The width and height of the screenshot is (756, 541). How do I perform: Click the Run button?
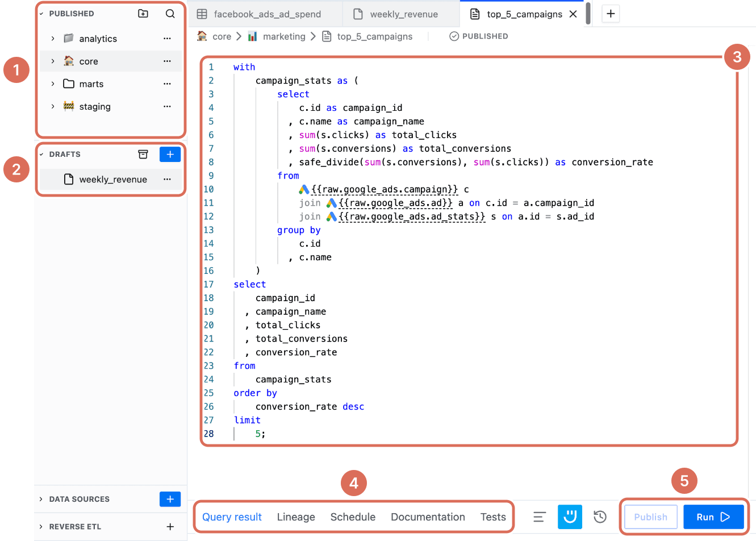tap(713, 517)
